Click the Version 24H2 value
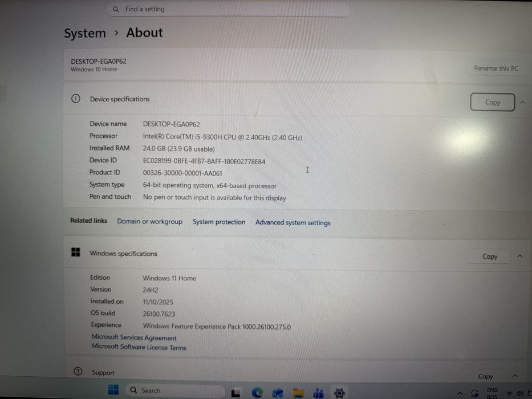Viewport: 532px width, 399px height. [x=151, y=290]
